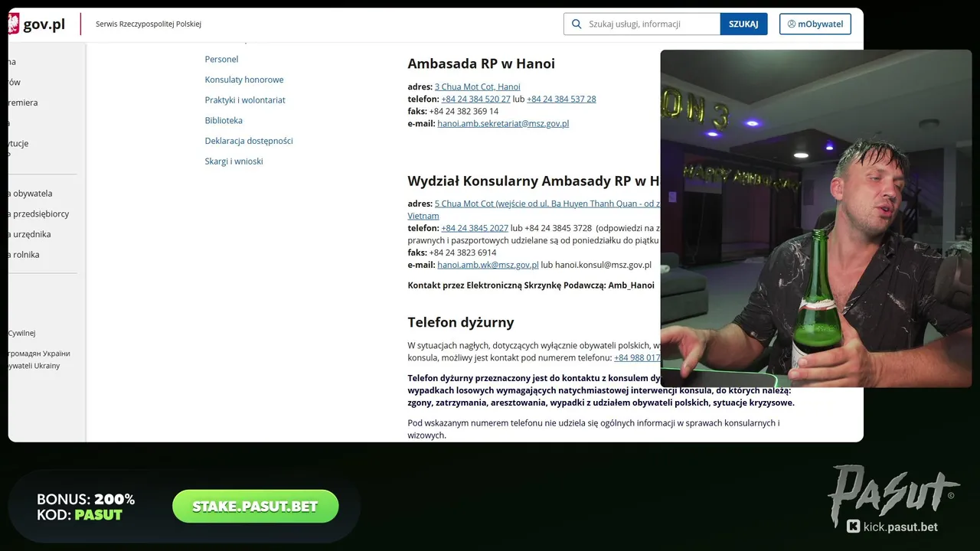Click email hanoi.amb.wk@msz.gov.pl
This screenshot has height=551, width=980.
coord(488,265)
